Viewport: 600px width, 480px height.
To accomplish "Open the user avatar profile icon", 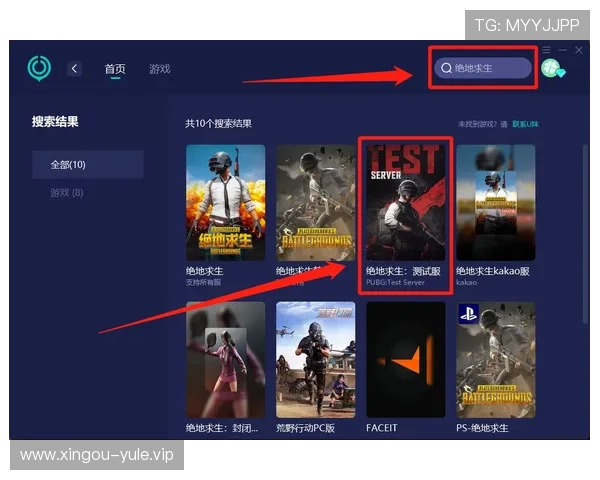I will click(553, 69).
